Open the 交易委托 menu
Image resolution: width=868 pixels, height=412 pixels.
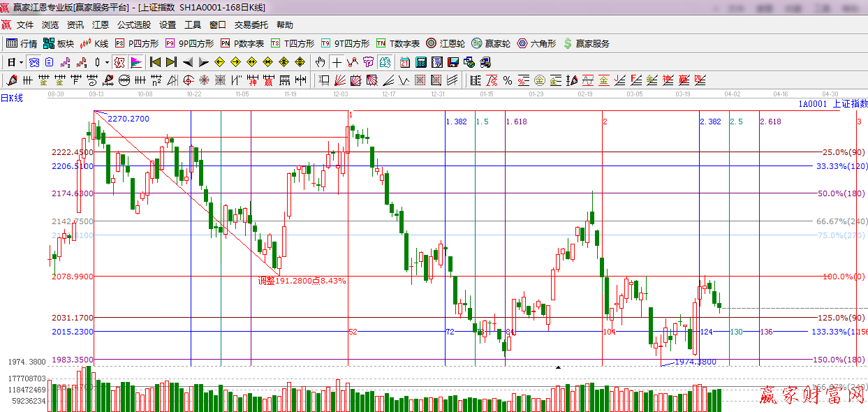pyautogui.click(x=251, y=25)
